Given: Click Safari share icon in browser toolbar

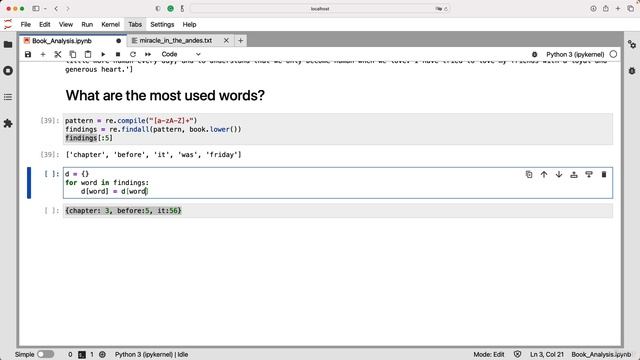Looking at the screenshot, I should coord(605,9).
